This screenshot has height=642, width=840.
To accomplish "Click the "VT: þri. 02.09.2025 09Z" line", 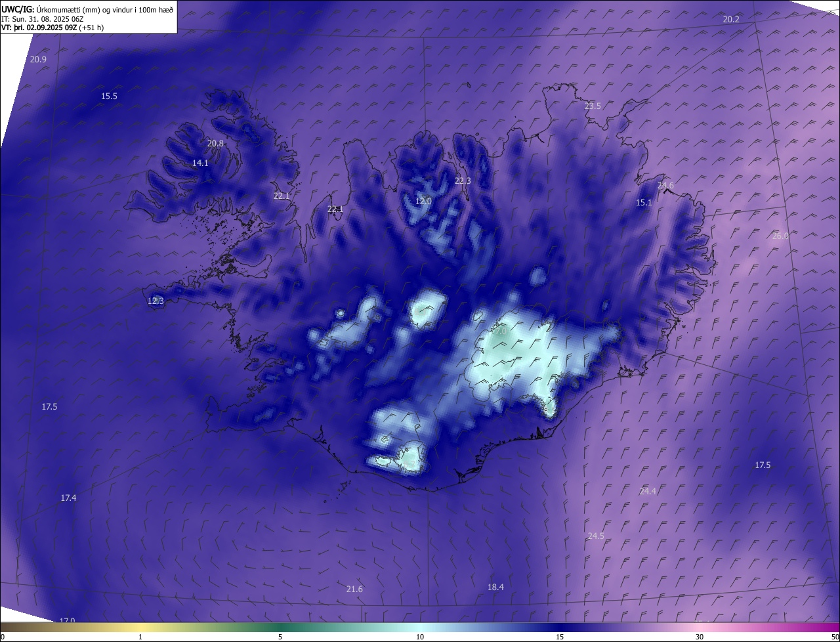I will pos(52,28).
